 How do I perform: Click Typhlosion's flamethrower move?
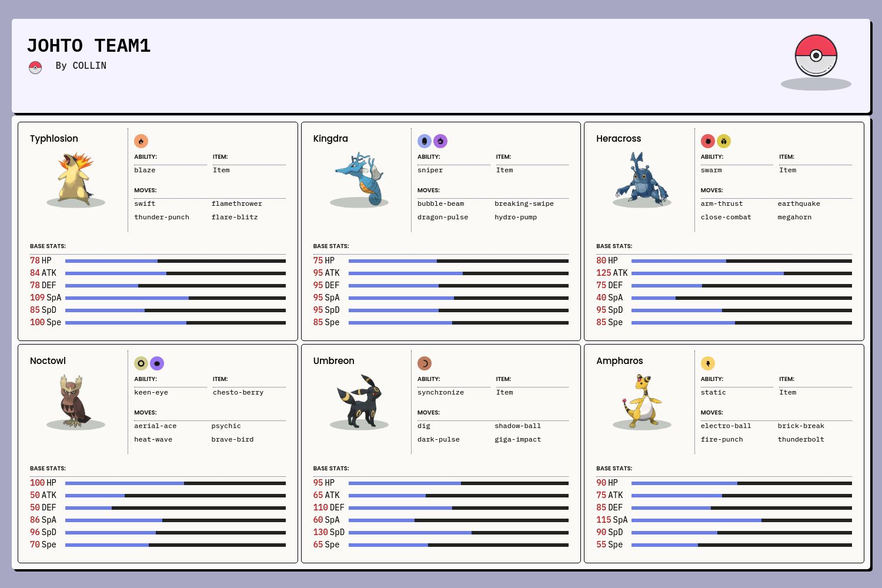[237, 203]
